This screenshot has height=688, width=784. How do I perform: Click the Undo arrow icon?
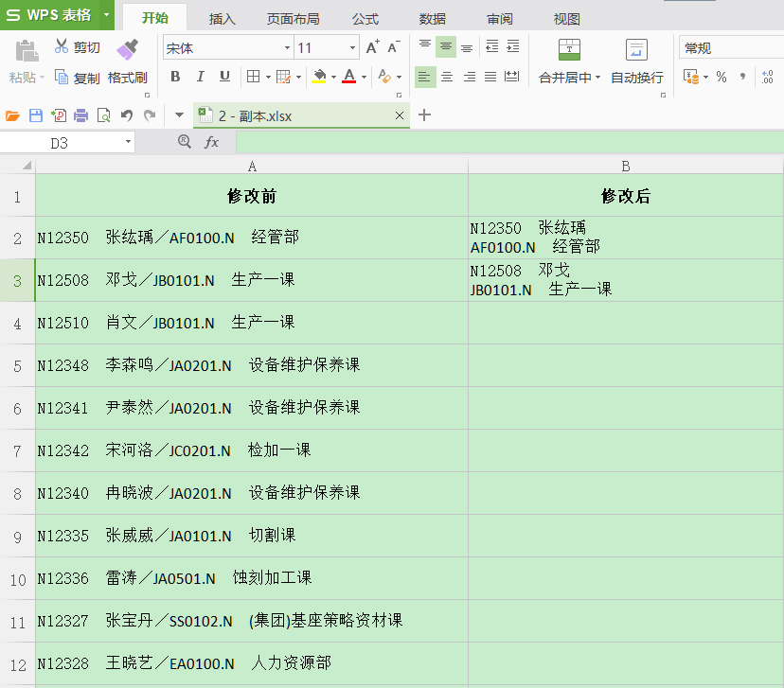[127, 115]
